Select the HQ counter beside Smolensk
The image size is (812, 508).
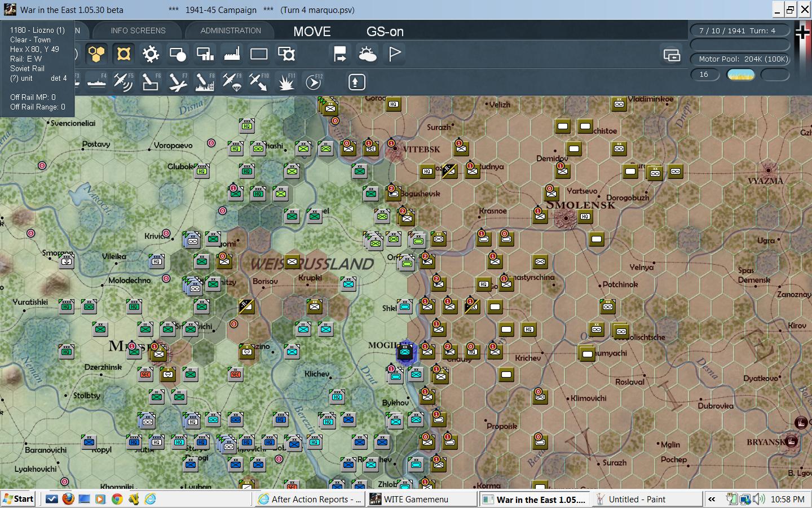pos(585,216)
